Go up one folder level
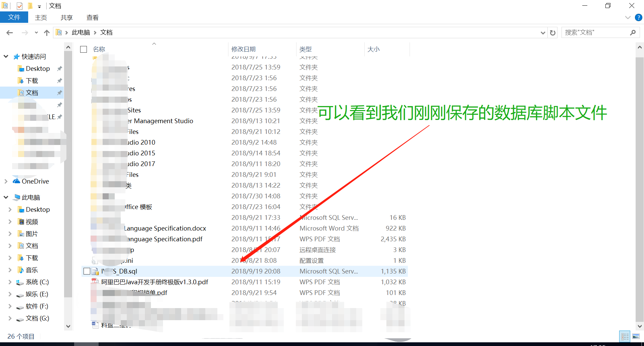Image resolution: width=644 pixels, height=346 pixels. point(47,33)
